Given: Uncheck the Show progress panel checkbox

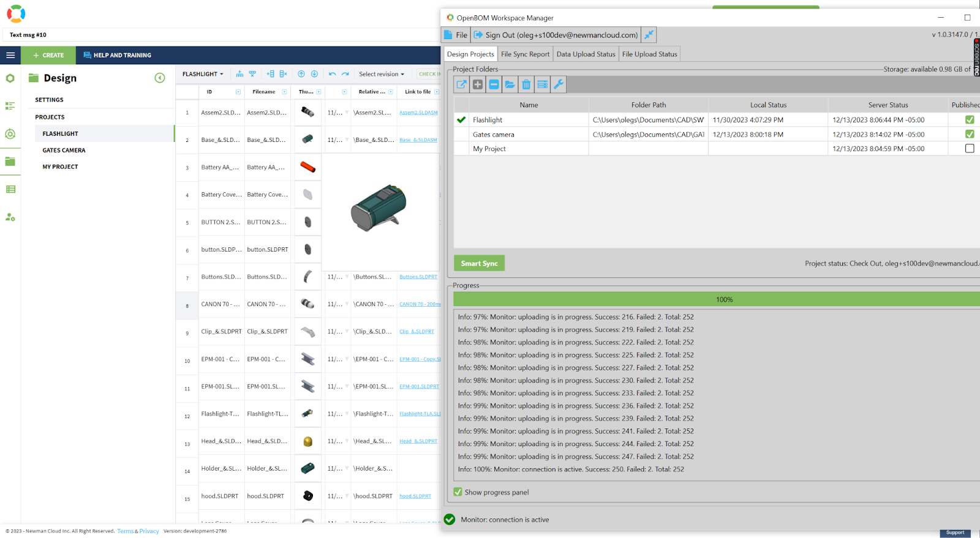Looking at the screenshot, I should [458, 492].
